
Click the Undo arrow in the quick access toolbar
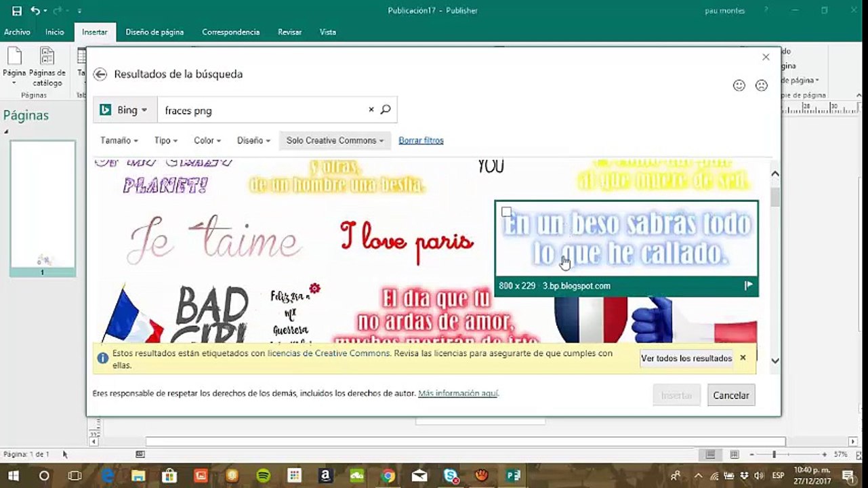coord(35,11)
